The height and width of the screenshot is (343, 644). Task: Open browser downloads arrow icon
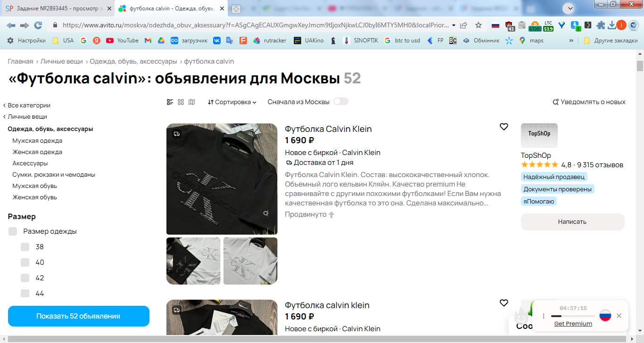tap(611, 25)
